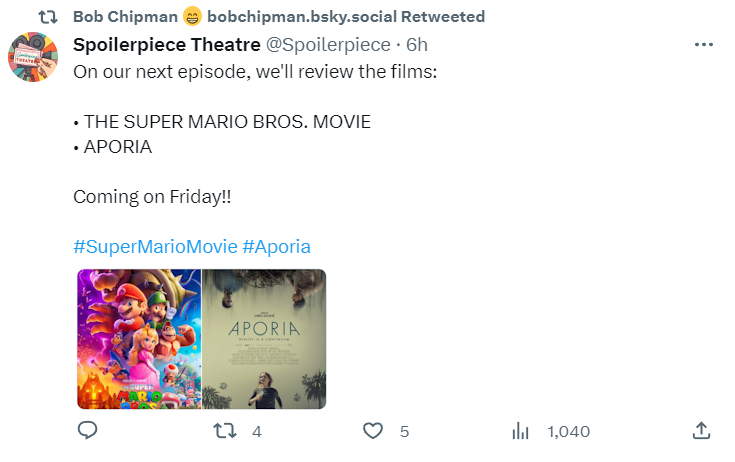Screen dimensions: 735x462
Task: Click the share upload arrow icon
Action: coord(701,431)
